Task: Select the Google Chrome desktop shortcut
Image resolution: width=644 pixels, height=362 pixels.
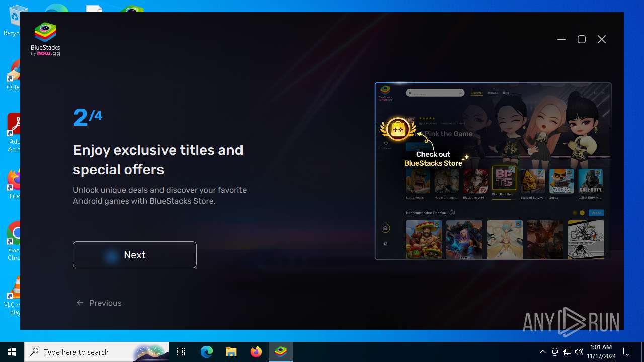Action: click(x=12, y=241)
